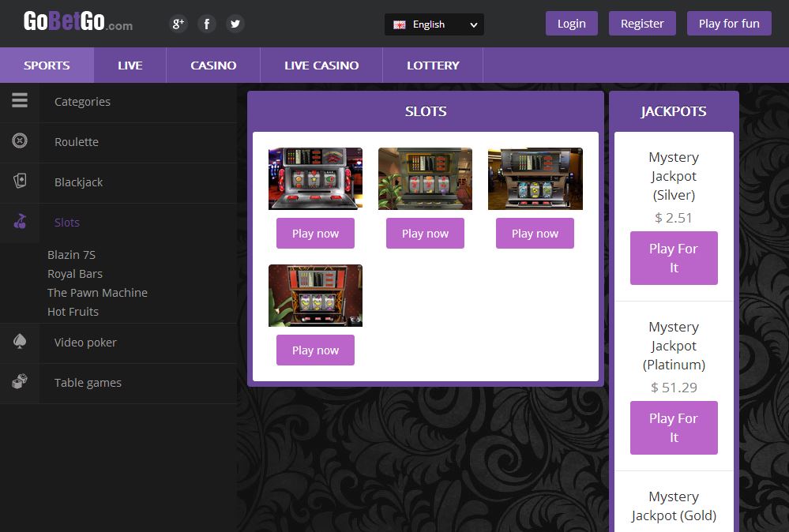This screenshot has width=789, height=532.
Task: Open the Google Plus social icon
Action: [x=178, y=24]
